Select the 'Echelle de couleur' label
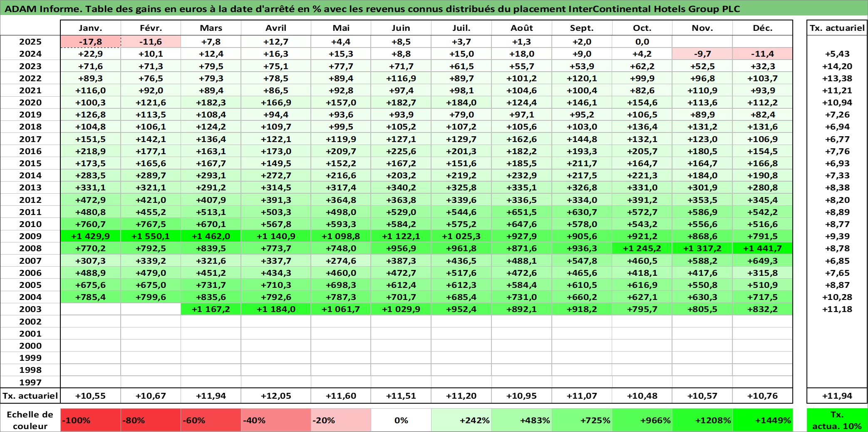This screenshot has height=432, width=868. pyautogui.click(x=30, y=420)
